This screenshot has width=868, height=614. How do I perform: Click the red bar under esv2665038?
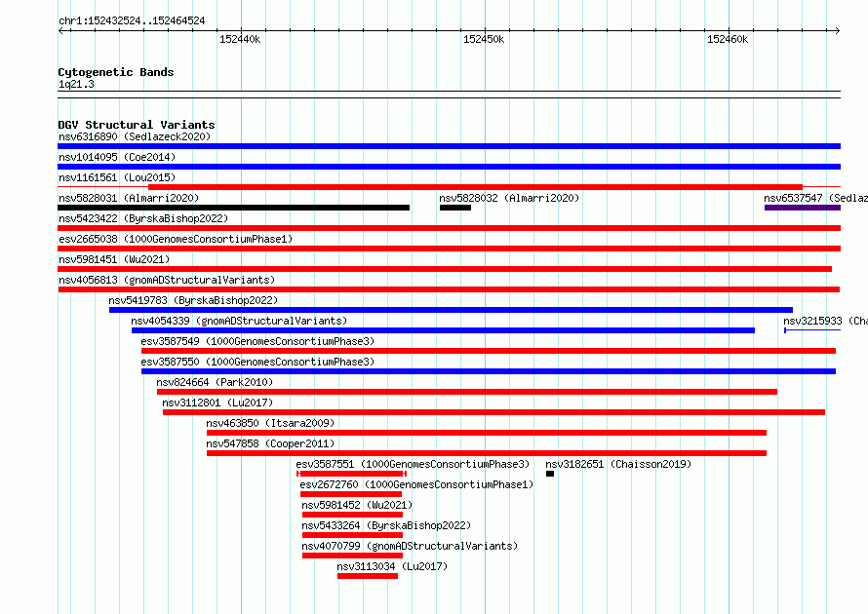[449, 249]
